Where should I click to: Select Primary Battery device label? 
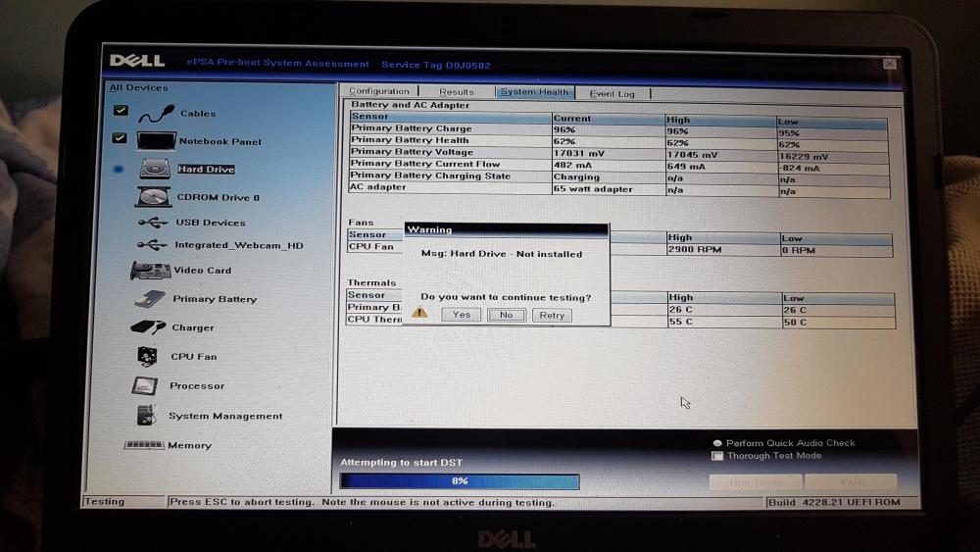[215, 299]
